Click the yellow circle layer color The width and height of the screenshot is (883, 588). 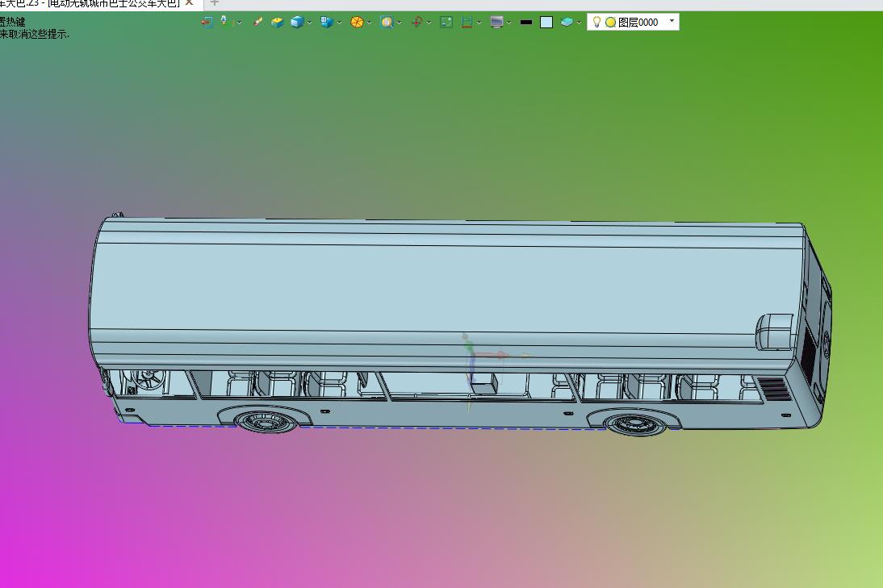610,23
